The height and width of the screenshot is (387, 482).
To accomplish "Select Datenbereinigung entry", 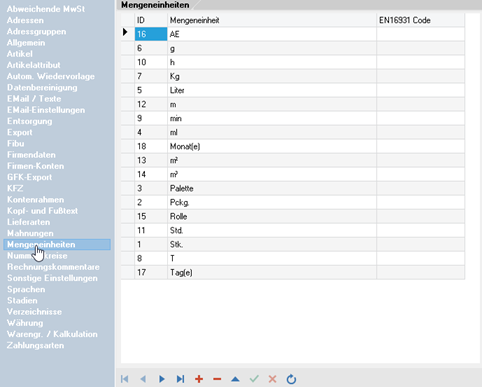I will coord(42,88).
